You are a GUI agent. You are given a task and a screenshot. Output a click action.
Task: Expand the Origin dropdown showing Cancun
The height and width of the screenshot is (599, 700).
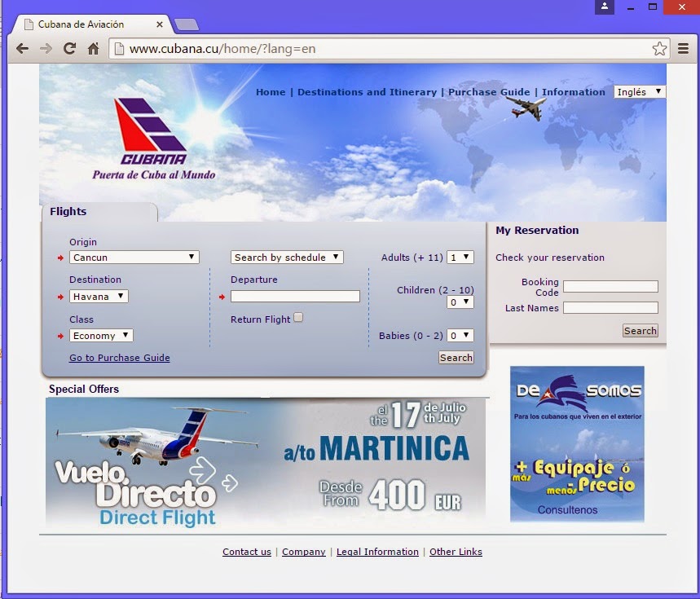[134, 257]
